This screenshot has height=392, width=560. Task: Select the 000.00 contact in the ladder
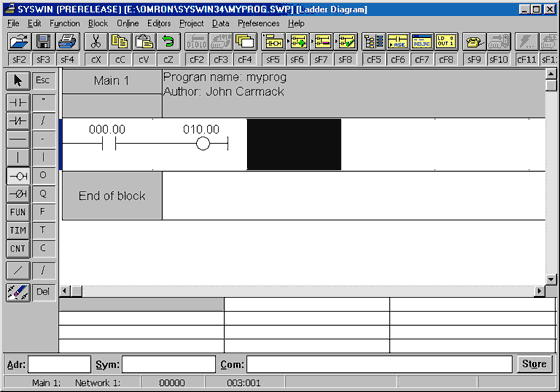[108, 143]
